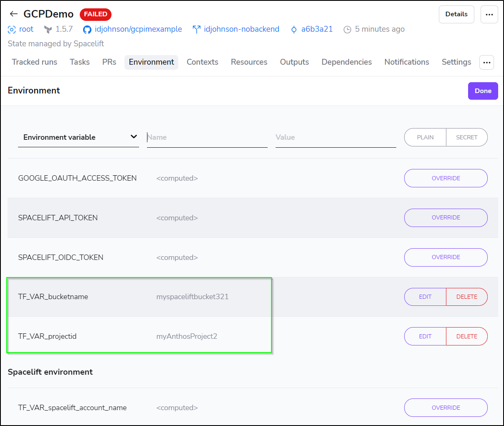The image size is (504, 426).
Task: Select the Environment tab
Action: [152, 62]
